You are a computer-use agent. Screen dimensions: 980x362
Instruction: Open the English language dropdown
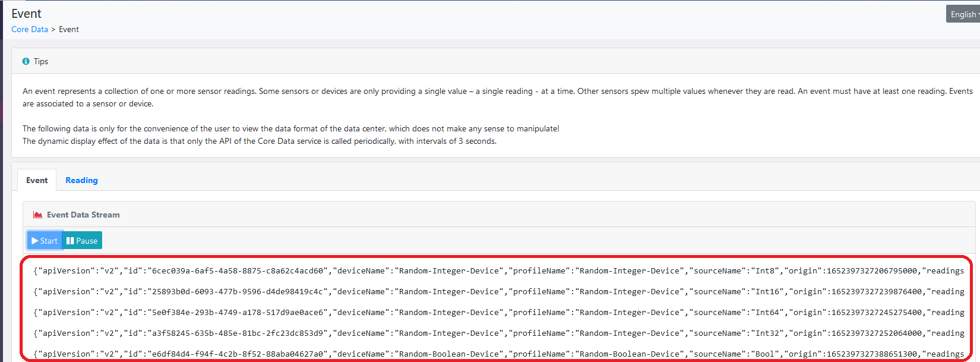pos(963,14)
